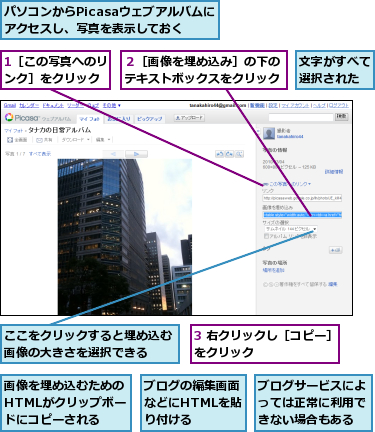375x432 pixels.
Task: Go to the previous photo arrow
Action: pos(113,154)
